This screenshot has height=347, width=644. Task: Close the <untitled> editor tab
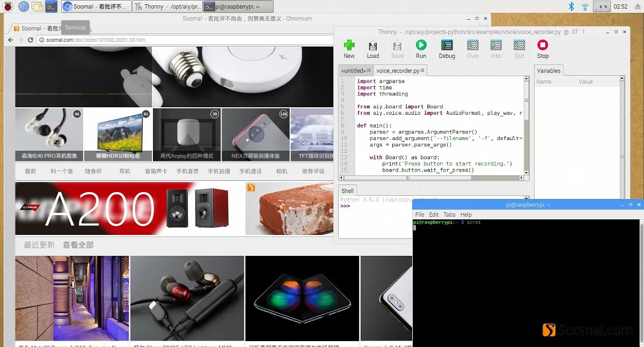coord(369,70)
